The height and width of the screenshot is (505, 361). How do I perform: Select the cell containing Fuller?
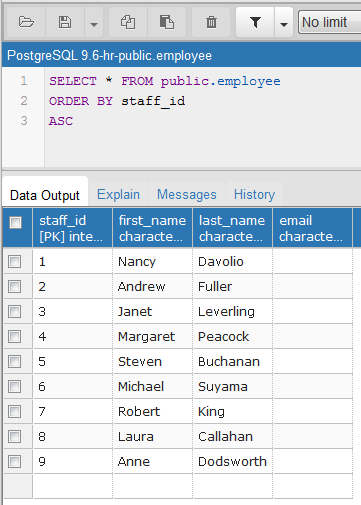(x=232, y=286)
